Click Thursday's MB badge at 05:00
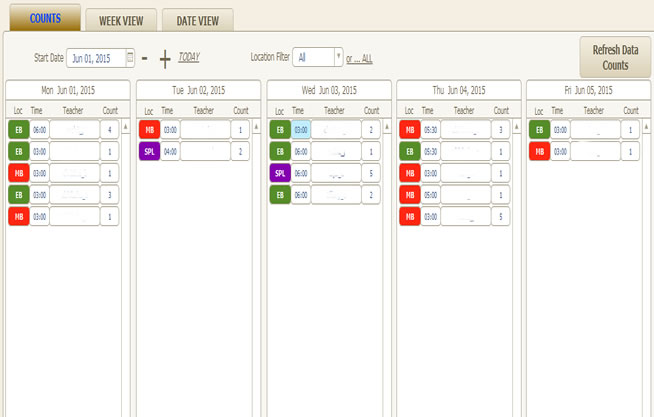This screenshot has width=654, height=417. click(410, 195)
